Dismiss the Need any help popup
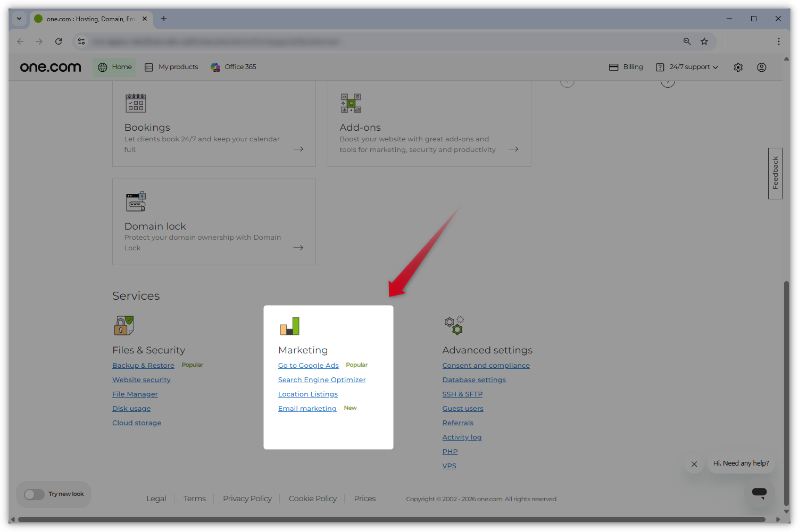 [x=694, y=464]
